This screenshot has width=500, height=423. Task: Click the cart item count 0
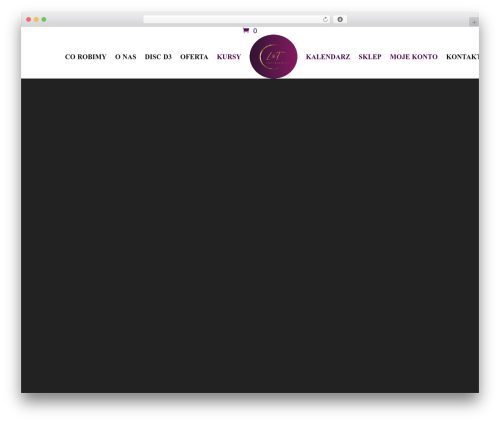point(255,31)
